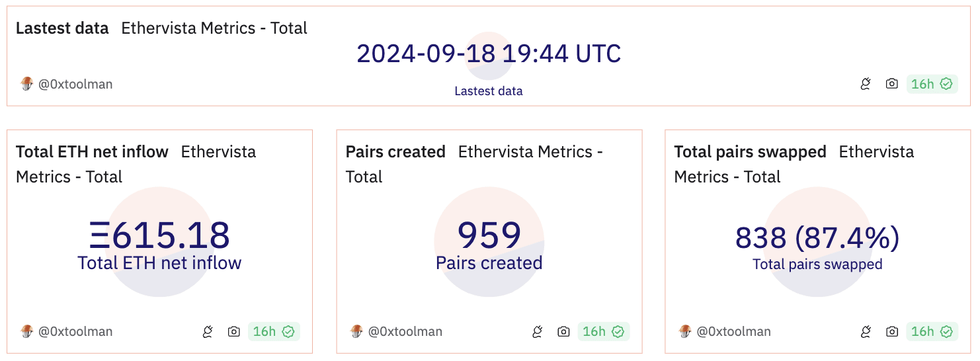The height and width of the screenshot is (361, 980).
Task: Open @0xtoolman profile under Total ETH net inflow
Action: [x=75, y=331]
